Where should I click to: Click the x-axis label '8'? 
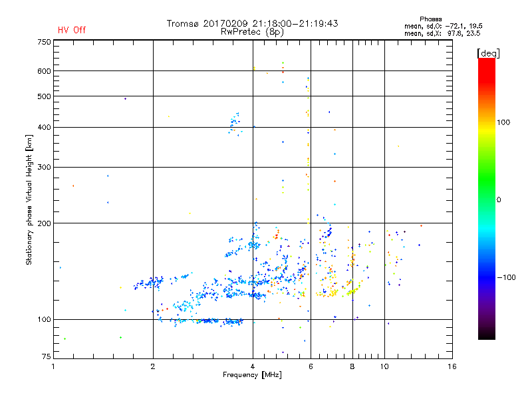(352, 366)
